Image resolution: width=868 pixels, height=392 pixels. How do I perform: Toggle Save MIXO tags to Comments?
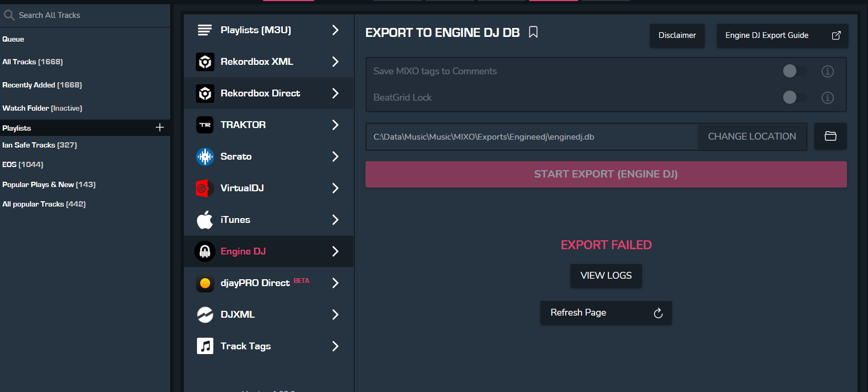pos(794,71)
